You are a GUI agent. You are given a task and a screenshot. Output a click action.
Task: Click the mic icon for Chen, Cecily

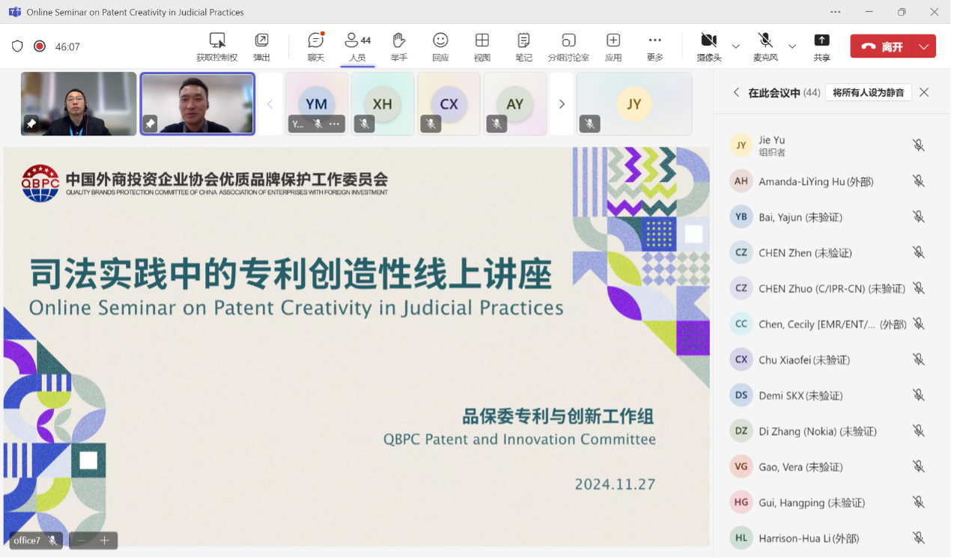(x=919, y=324)
